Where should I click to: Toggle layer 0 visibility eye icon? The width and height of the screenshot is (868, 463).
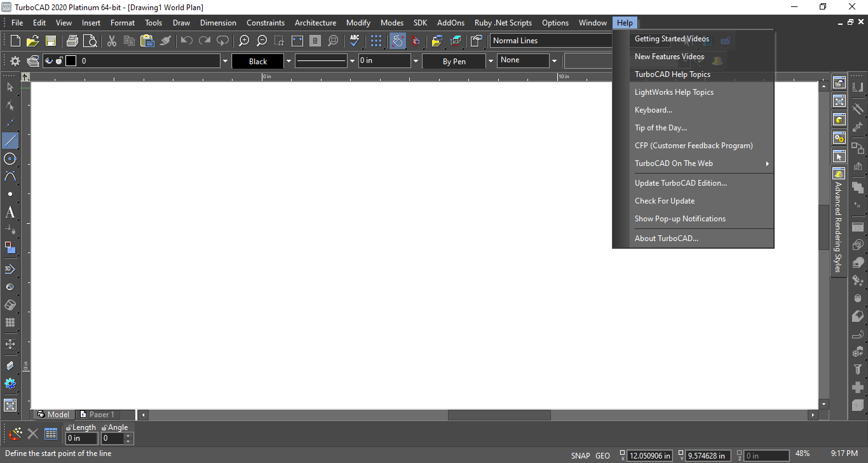point(49,61)
